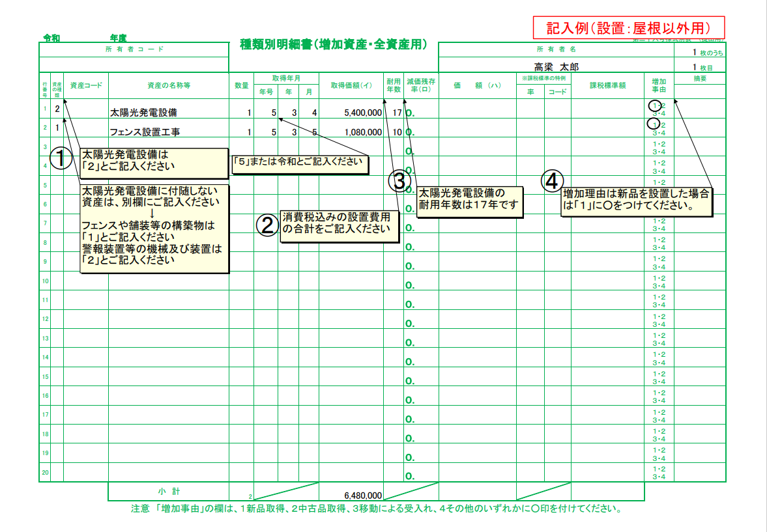
Task: Click the 年号 sub-header
Action: [x=266, y=92]
